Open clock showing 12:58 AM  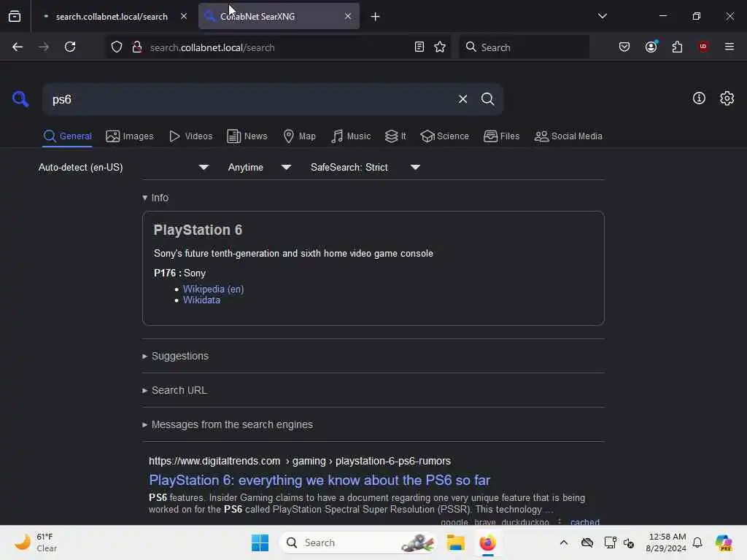click(x=666, y=542)
